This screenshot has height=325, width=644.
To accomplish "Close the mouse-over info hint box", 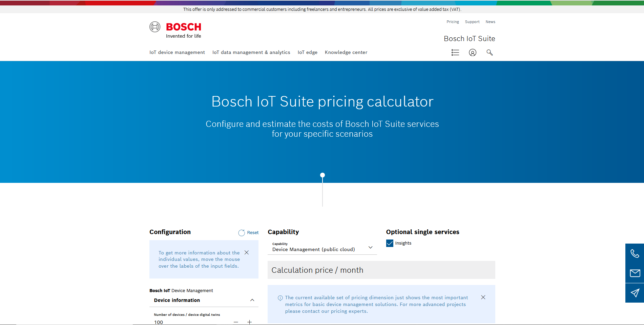I will coord(247,252).
